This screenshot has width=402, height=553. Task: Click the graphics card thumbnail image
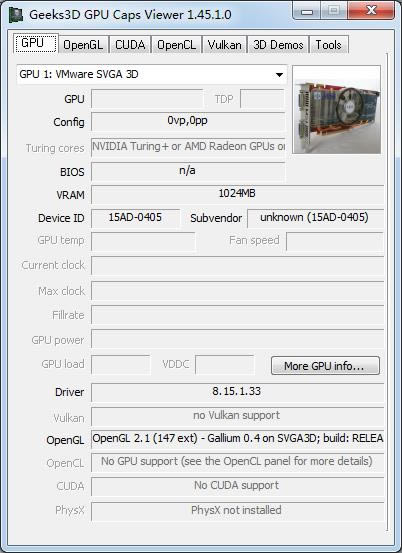336,110
